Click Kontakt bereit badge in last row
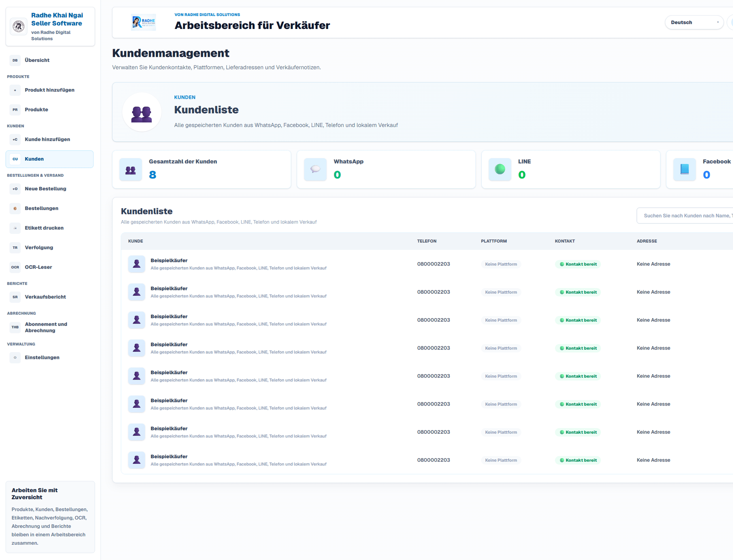Screen dimensions: 733x560 point(578,460)
